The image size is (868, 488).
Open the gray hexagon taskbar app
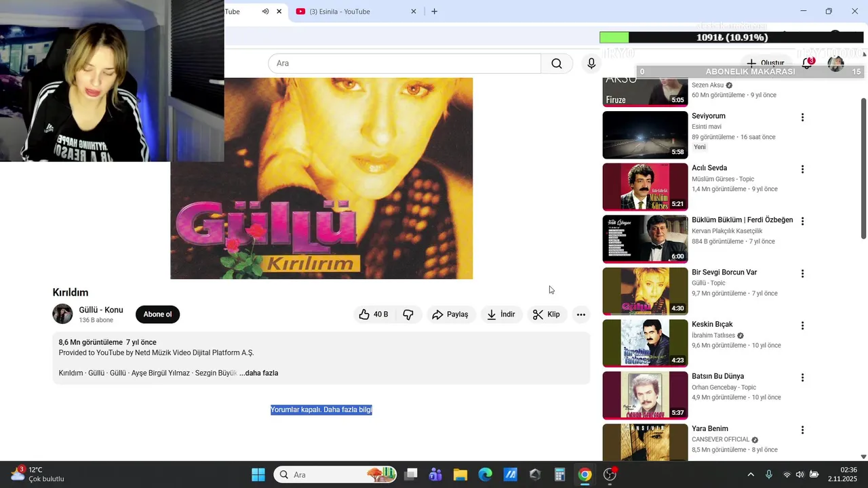(535, 474)
